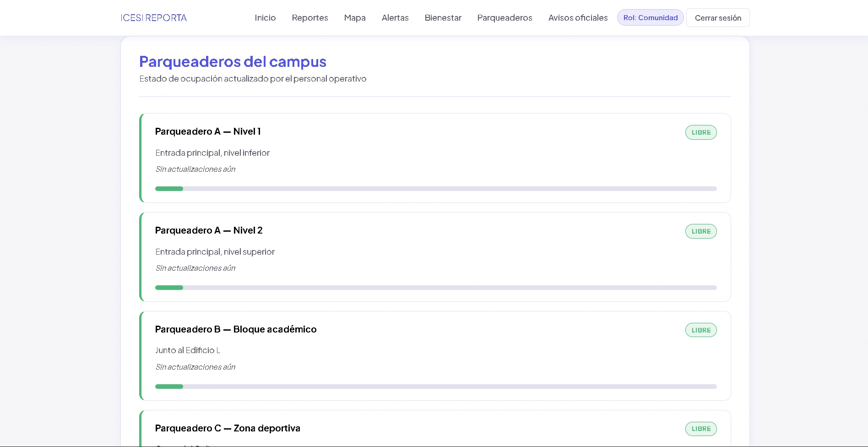Click 'Entrada principal, nivel superior' text
Image resolution: width=868 pixels, height=447 pixels.
(215, 252)
